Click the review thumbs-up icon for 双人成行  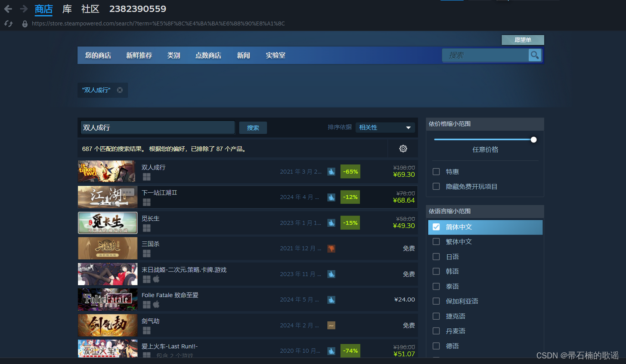point(331,172)
